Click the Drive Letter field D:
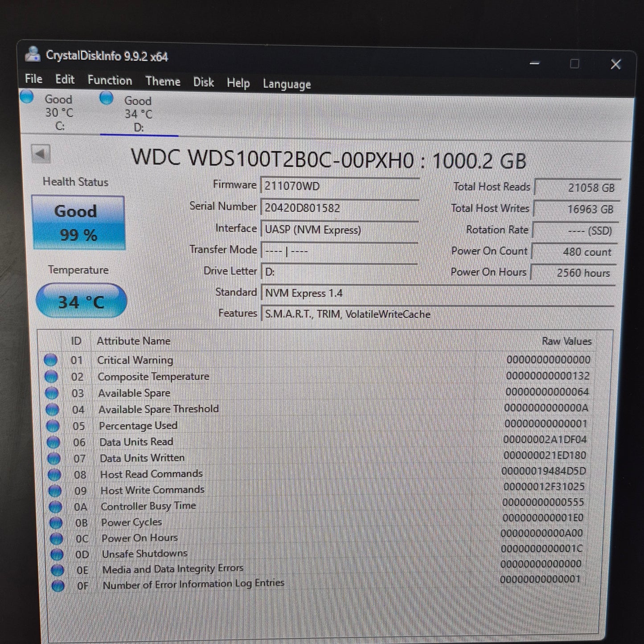This screenshot has height=644, width=644. 340,272
